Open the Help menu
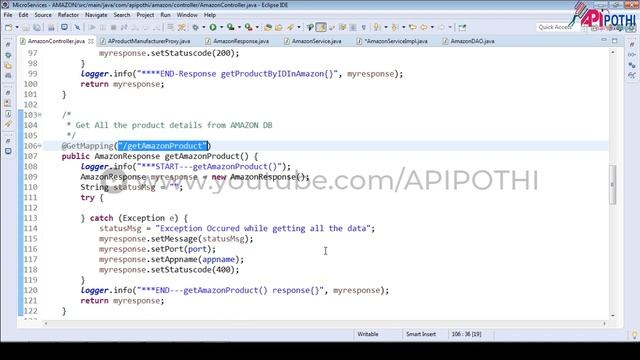640x360 pixels. [210, 15]
